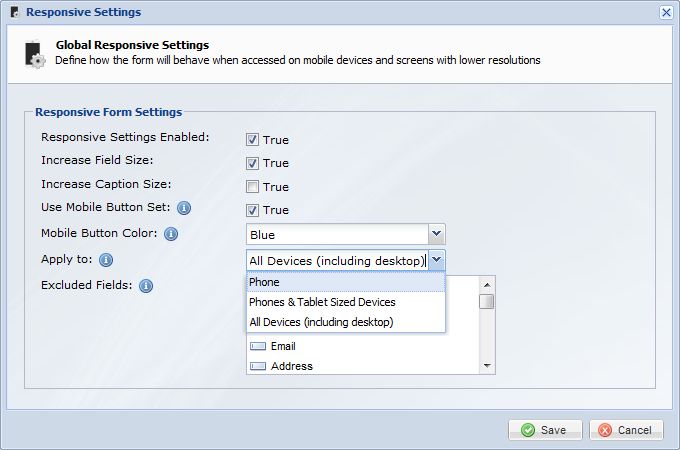Image resolution: width=680 pixels, height=450 pixels.
Task: Click the Responsive Settings title bar icon
Action: click(x=15, y=13)
